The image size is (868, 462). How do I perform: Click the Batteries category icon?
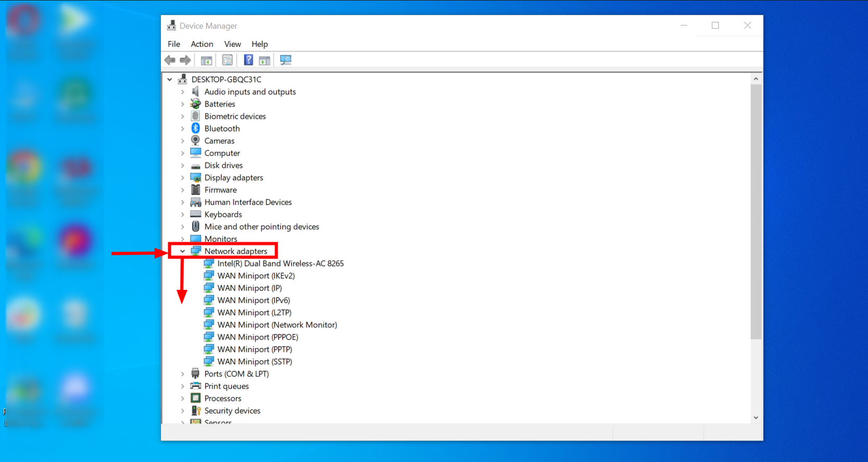pyautogui.click(x=196, y=104)
